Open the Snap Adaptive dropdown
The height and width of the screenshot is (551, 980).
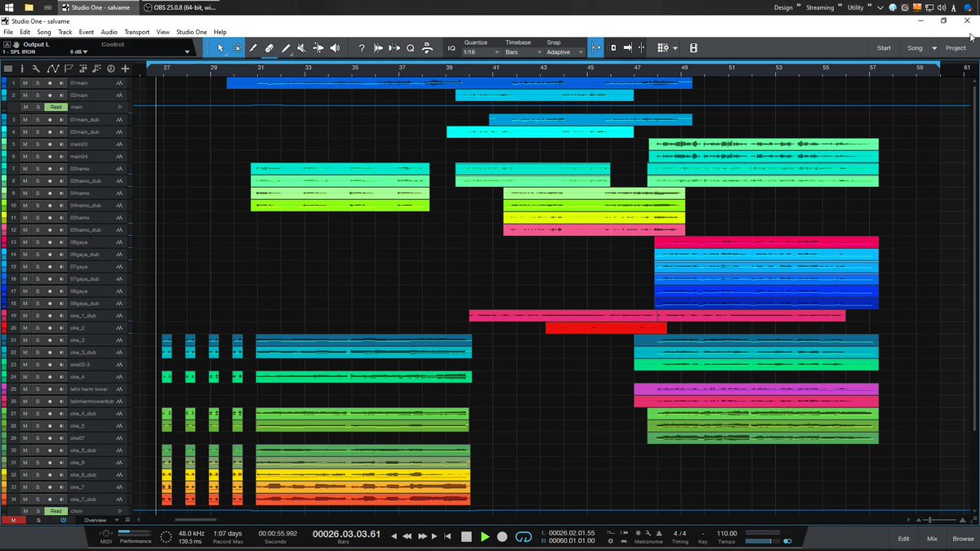click(565, 52)
